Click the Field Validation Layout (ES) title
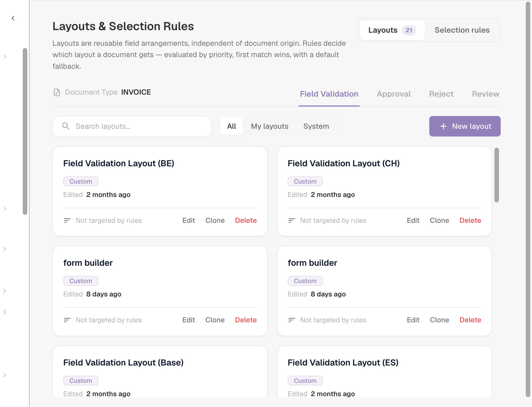The image size is (532, 407). tap(343, 363)
